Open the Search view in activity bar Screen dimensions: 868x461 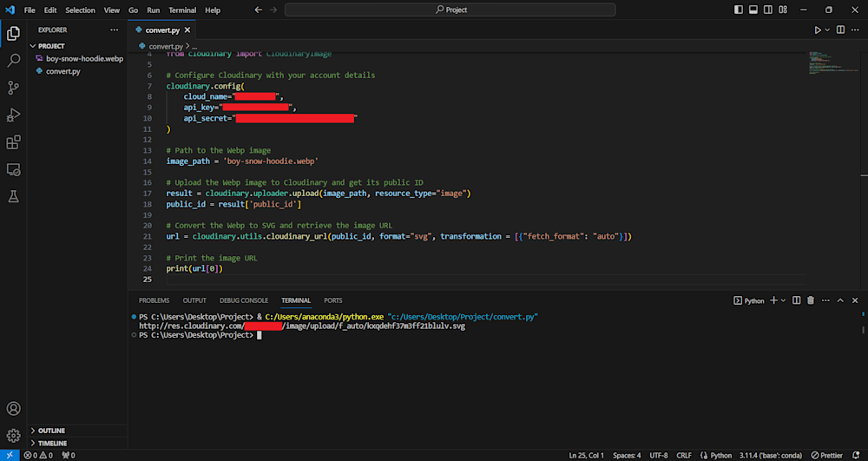[13, 61]
